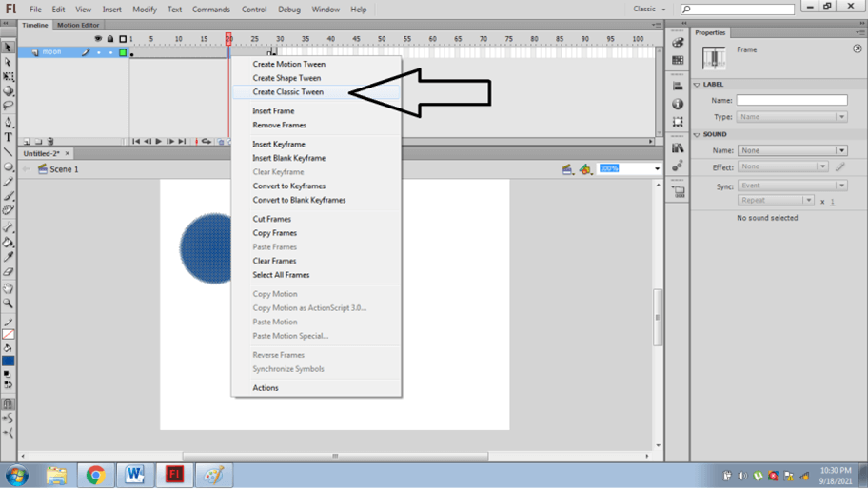This screenshot has height=489, width=868.
Task: Toggle lock all layers padlock
Action: pyautogui.click(x=110, y=39)
